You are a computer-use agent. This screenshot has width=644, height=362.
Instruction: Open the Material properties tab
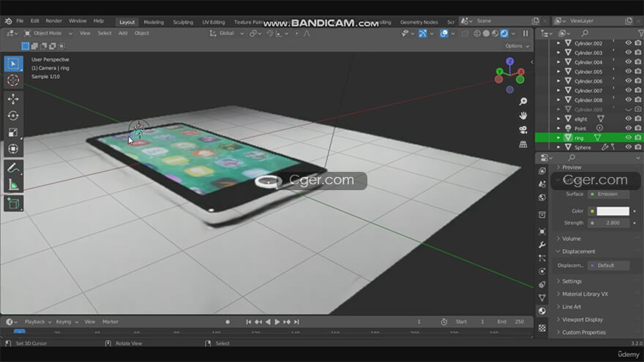542,311
